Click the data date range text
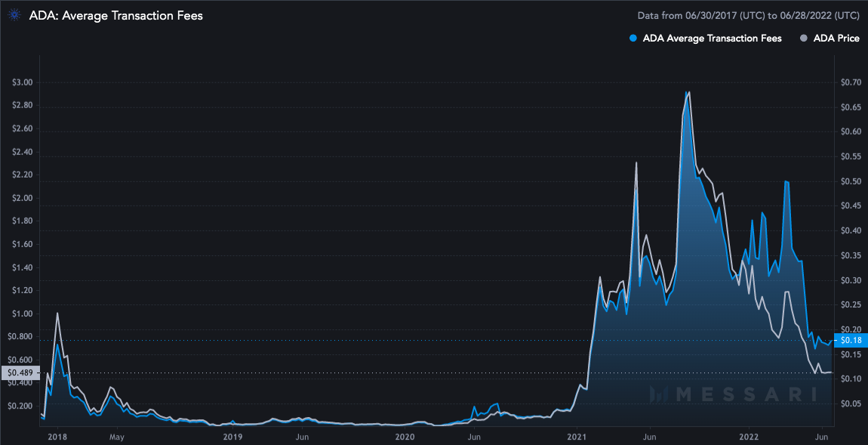Viewport: 868px width, 445px height. (749, 16)
